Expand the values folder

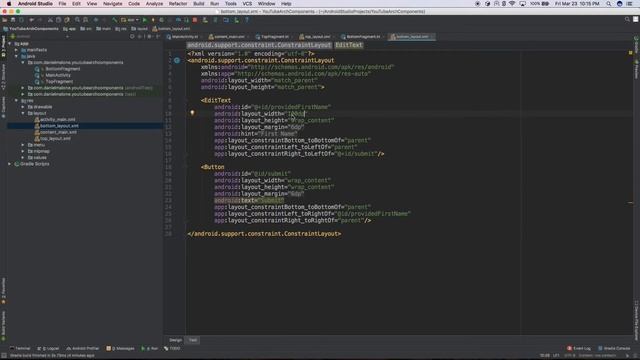pos(23,157)
